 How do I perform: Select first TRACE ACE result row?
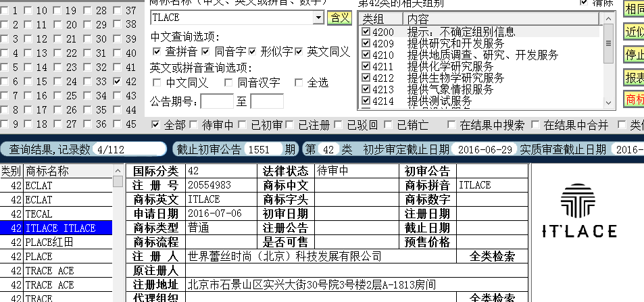[x=56, y=270]
